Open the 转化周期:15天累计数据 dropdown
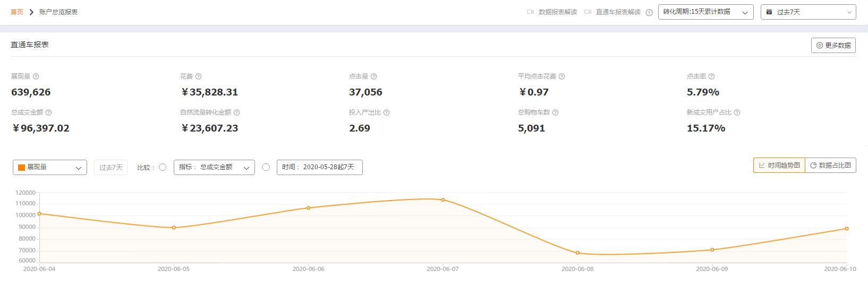This screenshot has width=868, height=296. click(x=705, y=12)
